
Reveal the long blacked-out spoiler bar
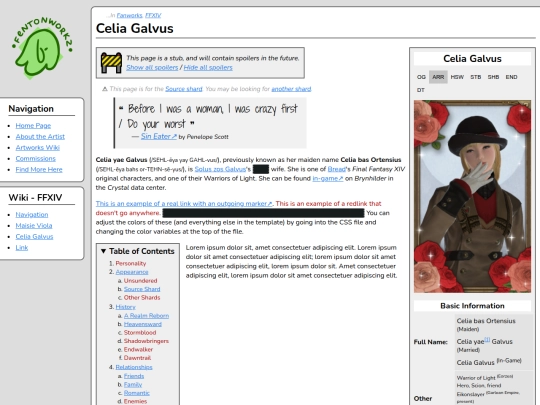click(x=263, y=213)
